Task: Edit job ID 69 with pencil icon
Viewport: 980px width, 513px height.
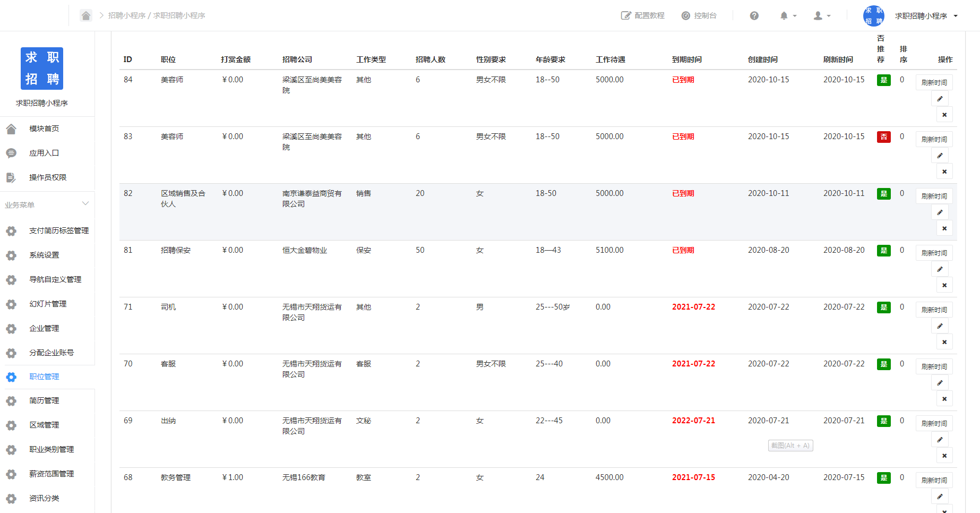Action: click(x=940, y=440)
